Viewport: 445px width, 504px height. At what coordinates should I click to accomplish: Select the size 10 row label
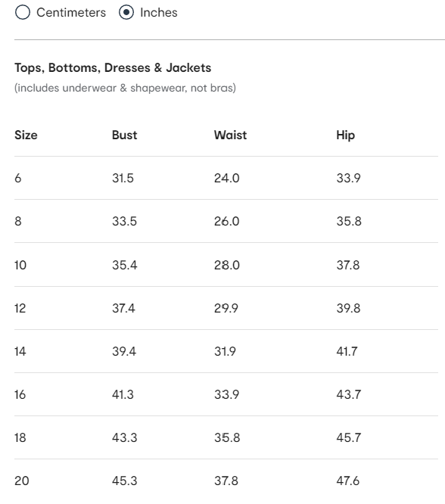click(20, 265)
